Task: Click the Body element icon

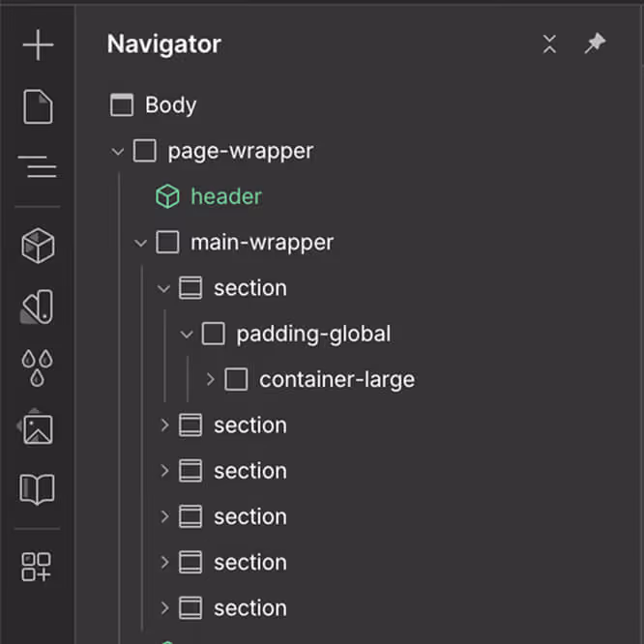Action: 122,104
